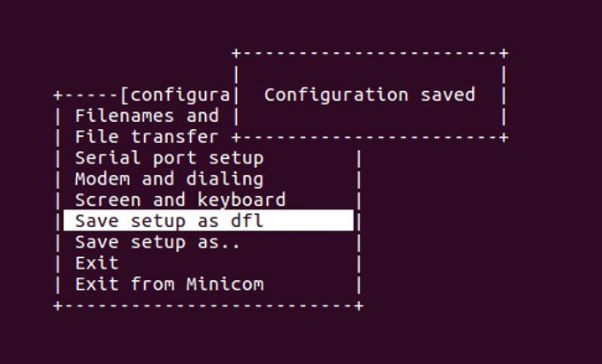Click bottom border of the configuration menu

click(208, 306)
